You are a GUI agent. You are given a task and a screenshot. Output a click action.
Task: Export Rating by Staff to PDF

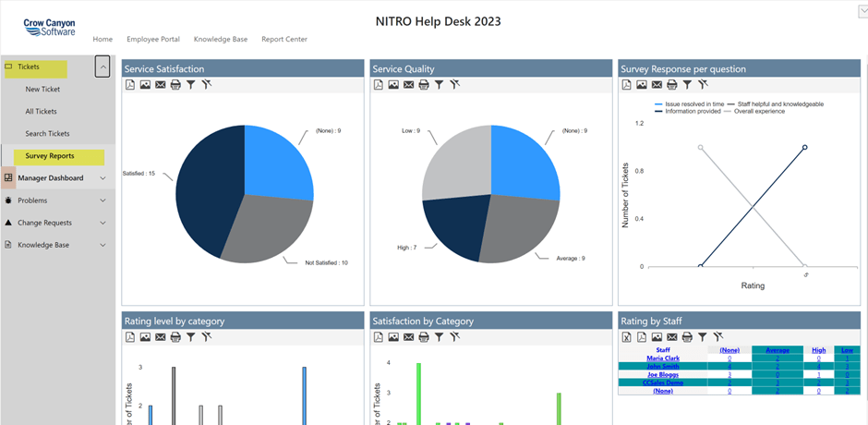coord(642,337)
